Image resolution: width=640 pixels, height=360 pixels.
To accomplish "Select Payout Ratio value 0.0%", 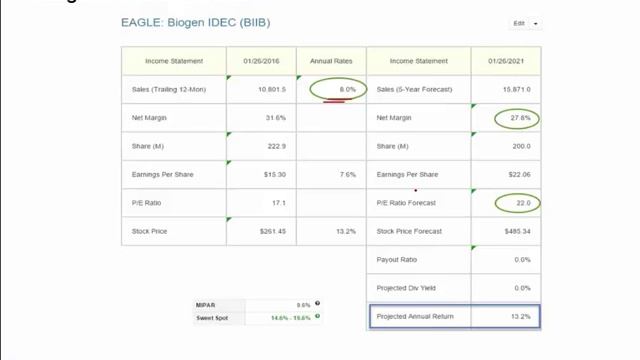I will (522, 260).
